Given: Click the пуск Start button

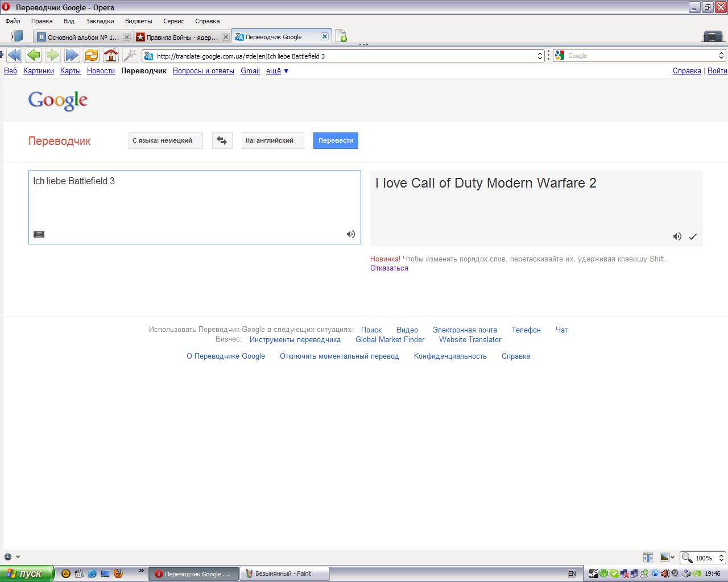Looking at the screenshot, I should (x=27, y=573).
